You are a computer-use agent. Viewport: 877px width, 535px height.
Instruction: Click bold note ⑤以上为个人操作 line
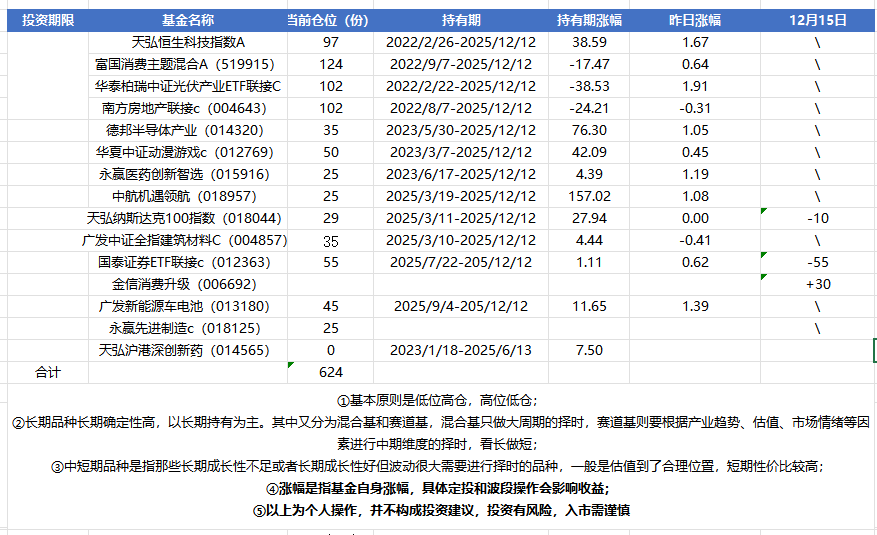pyautogui.click(x=441, y=510)
